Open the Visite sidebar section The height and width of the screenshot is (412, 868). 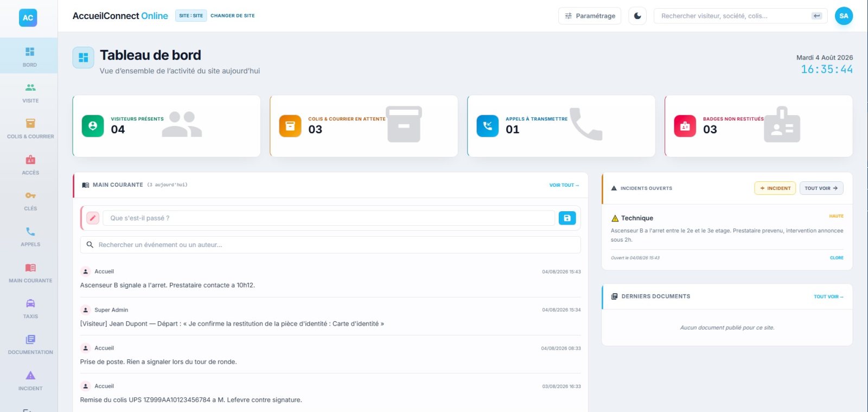coord(30,92)
